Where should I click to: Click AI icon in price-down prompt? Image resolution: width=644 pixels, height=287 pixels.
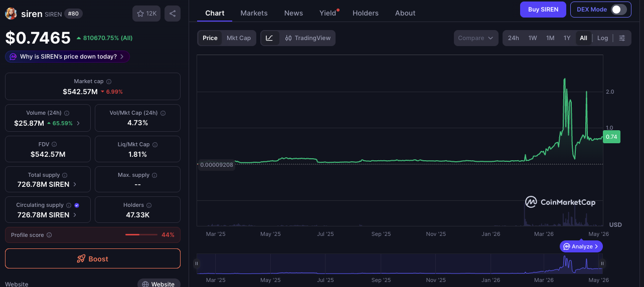point(13,57)
